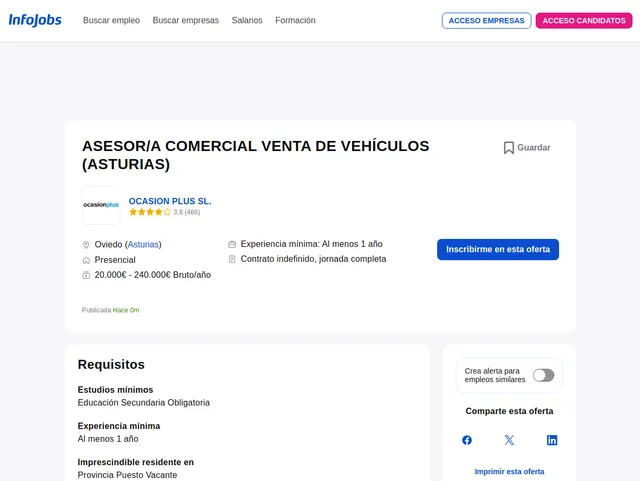
Task: Go to the Salarios section
Action: tap(247, 21)
